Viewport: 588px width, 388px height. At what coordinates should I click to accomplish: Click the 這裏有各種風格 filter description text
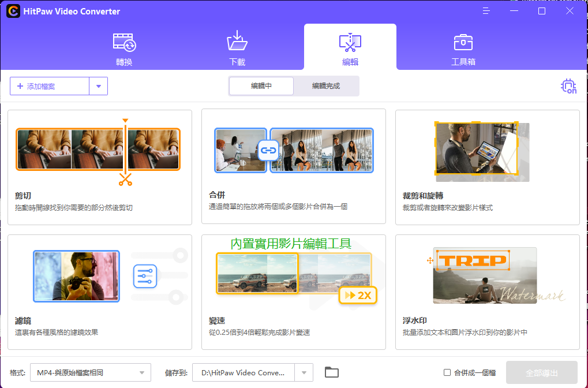[x=56, y=333]
